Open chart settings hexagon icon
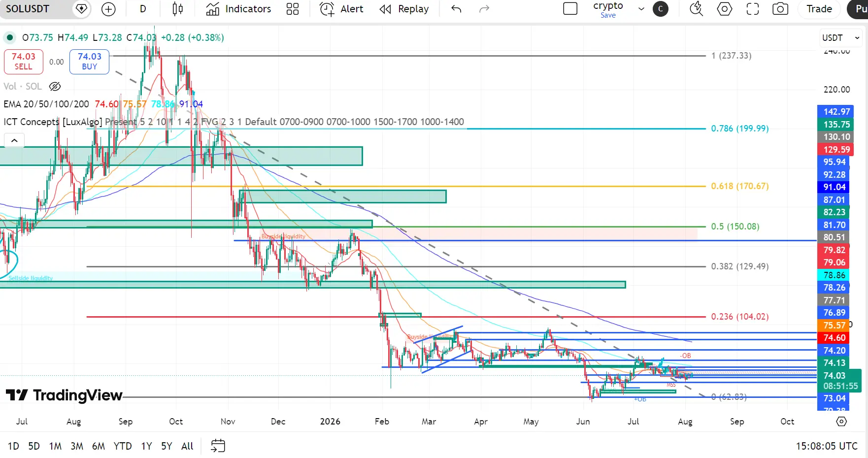Screen dimensions: 868x458 tap(725, 9)
